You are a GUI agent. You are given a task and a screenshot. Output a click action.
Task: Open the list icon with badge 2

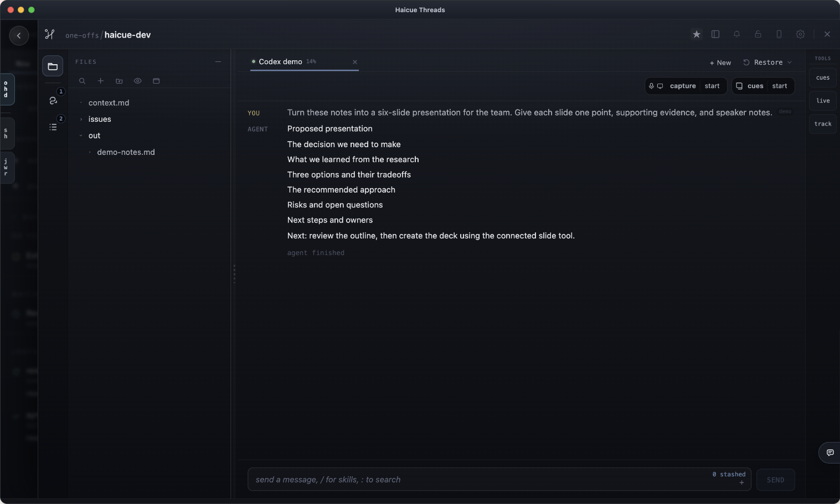[x=53, y=127]
